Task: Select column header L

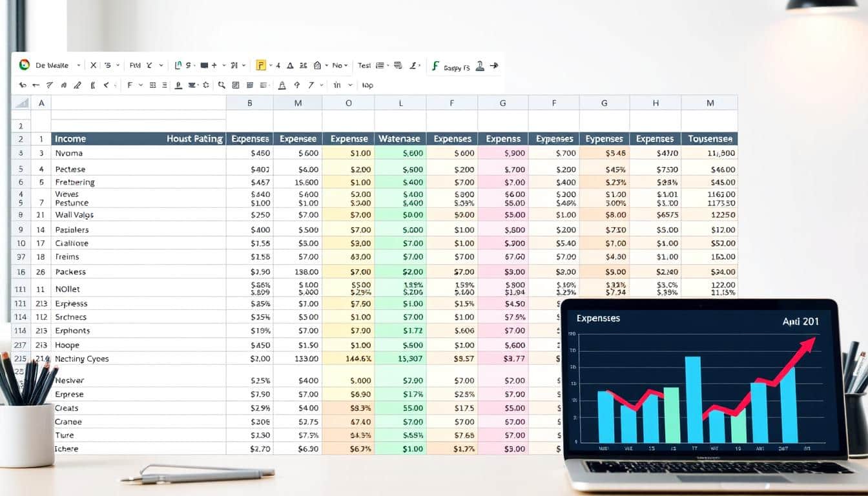Action: (x=400, y=103)
